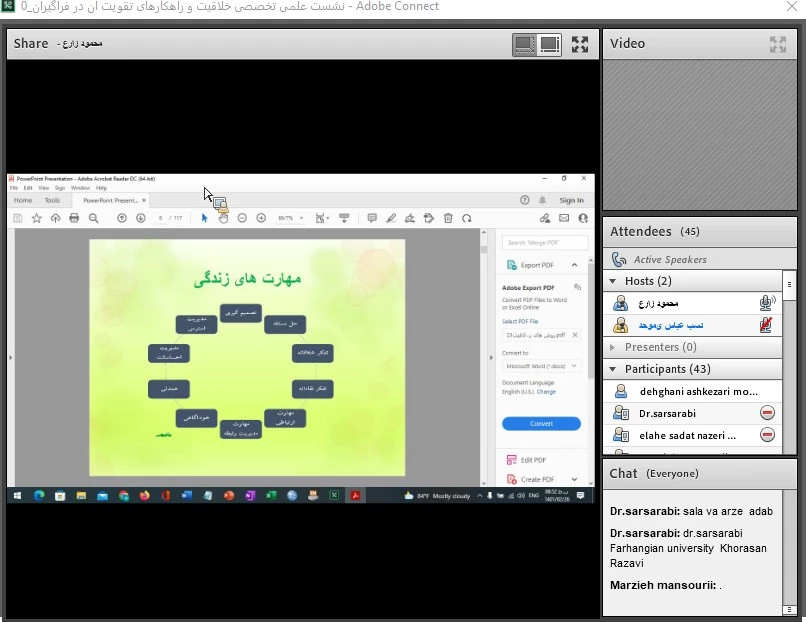Bookmark the file with the star icon
The image size is (806, 622).
36,218
